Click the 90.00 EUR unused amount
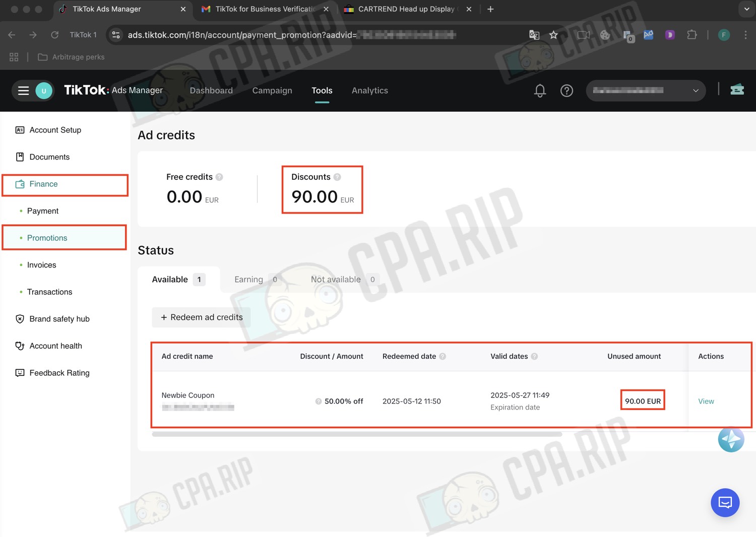The width and height of the screenshot is (756, 537). click(643, 401)
